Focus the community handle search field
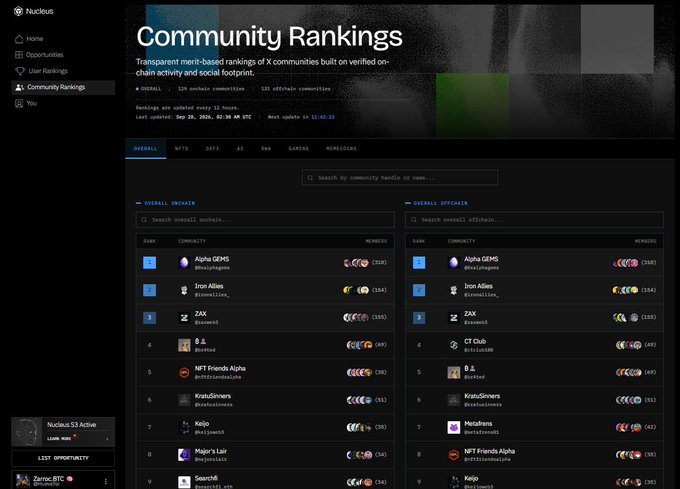 pos(400,178)
